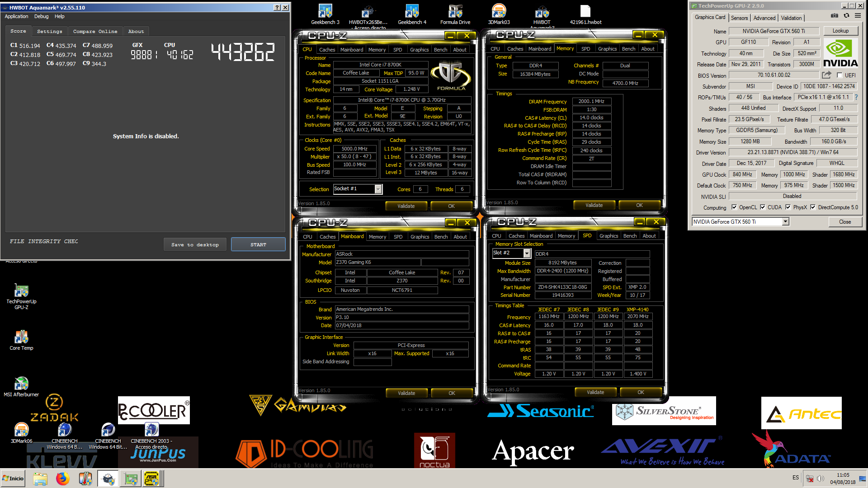
Task: Open the Application menu in Aquamark
Action: pos(16,16)
